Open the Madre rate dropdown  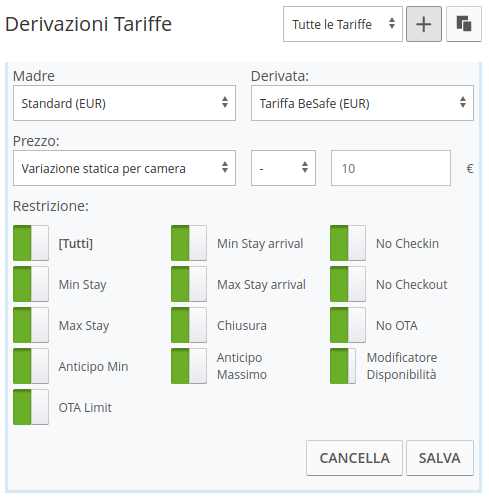click(124, 103)
